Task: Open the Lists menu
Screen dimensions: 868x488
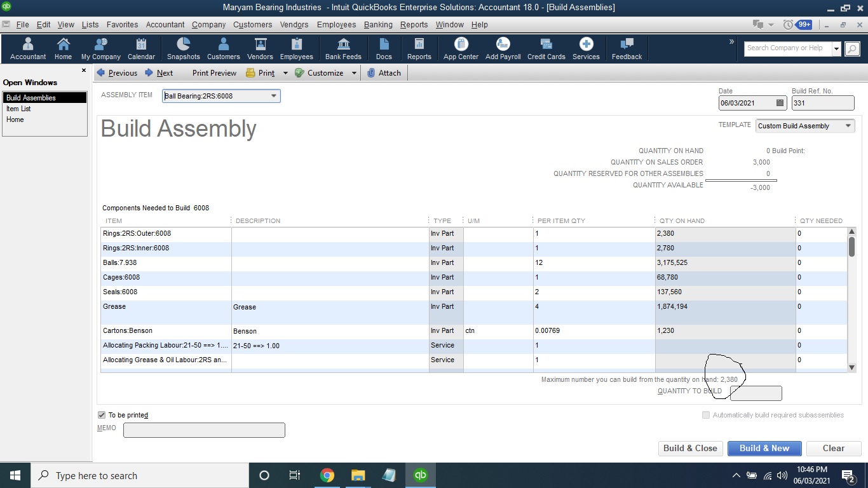Action: [x=90, y=25]
